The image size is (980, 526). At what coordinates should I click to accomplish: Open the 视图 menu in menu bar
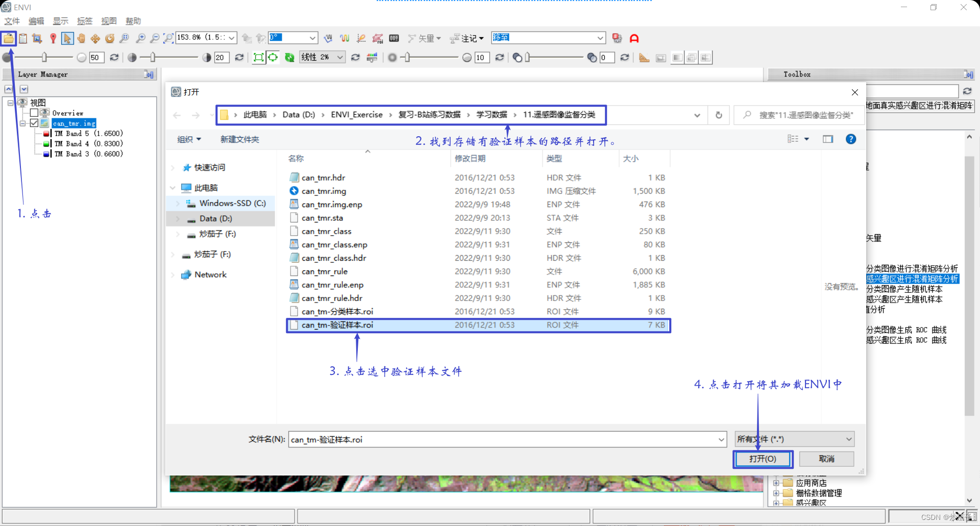tap(109, 21)
